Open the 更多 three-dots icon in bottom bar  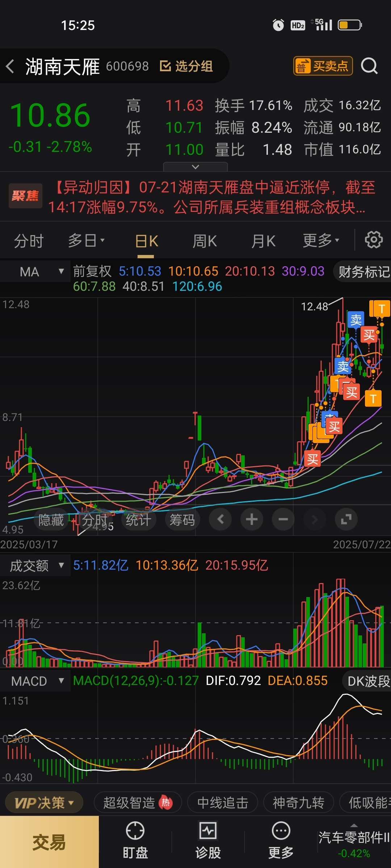281,841
